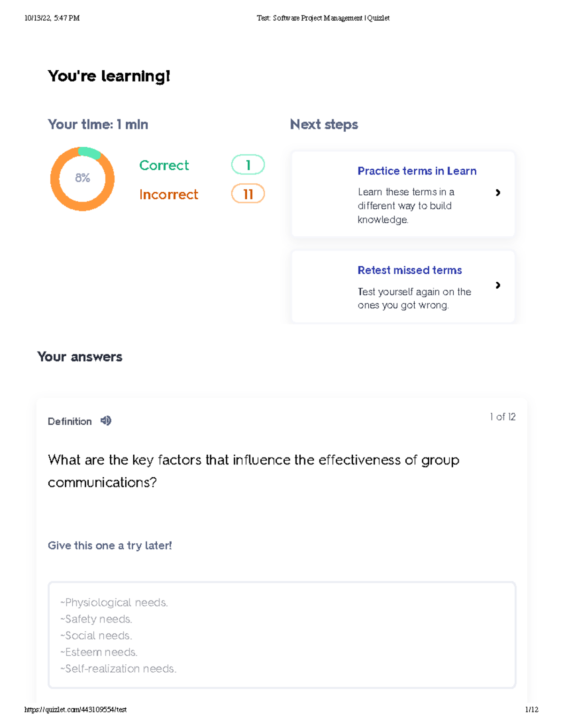Toggle the Give this one a try later option
Image resolution: width=563 pixels, height=728 pixels.
[x=110, y=545]
